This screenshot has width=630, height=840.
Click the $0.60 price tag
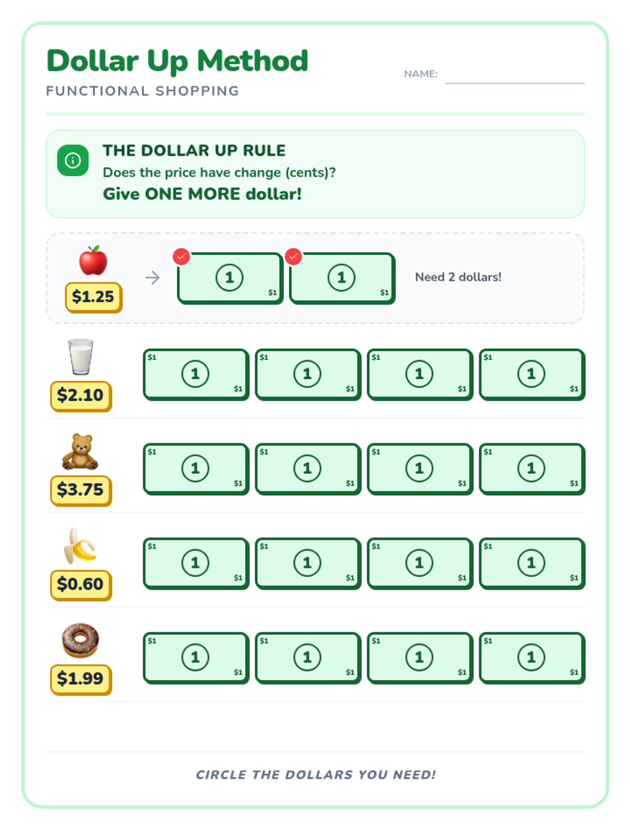(x=81, y=585)
